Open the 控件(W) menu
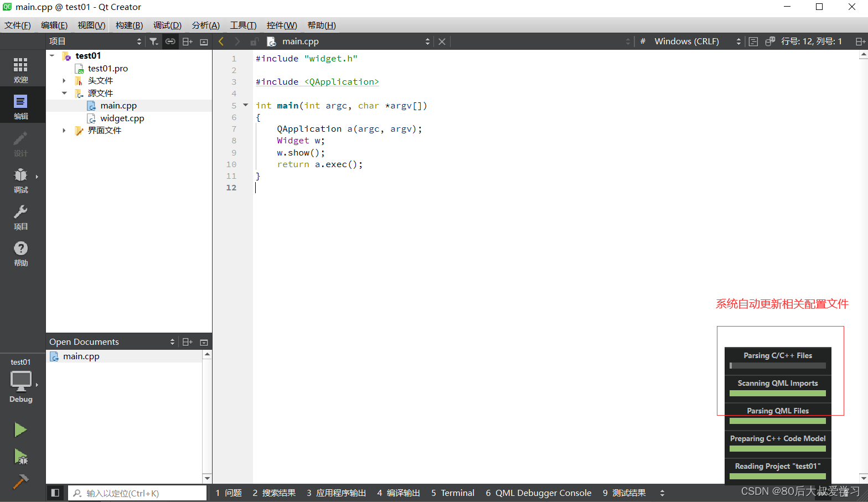 coord(282,25)
